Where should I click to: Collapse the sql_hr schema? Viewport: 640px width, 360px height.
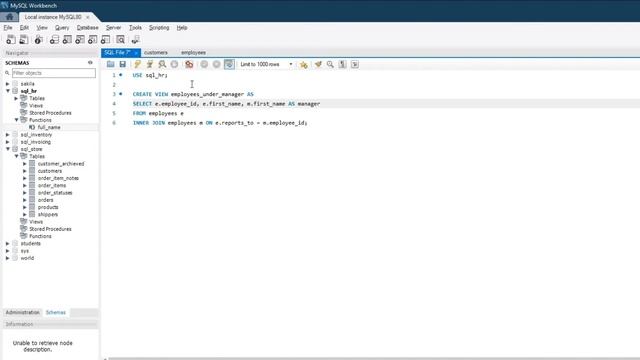pos(7,91)
